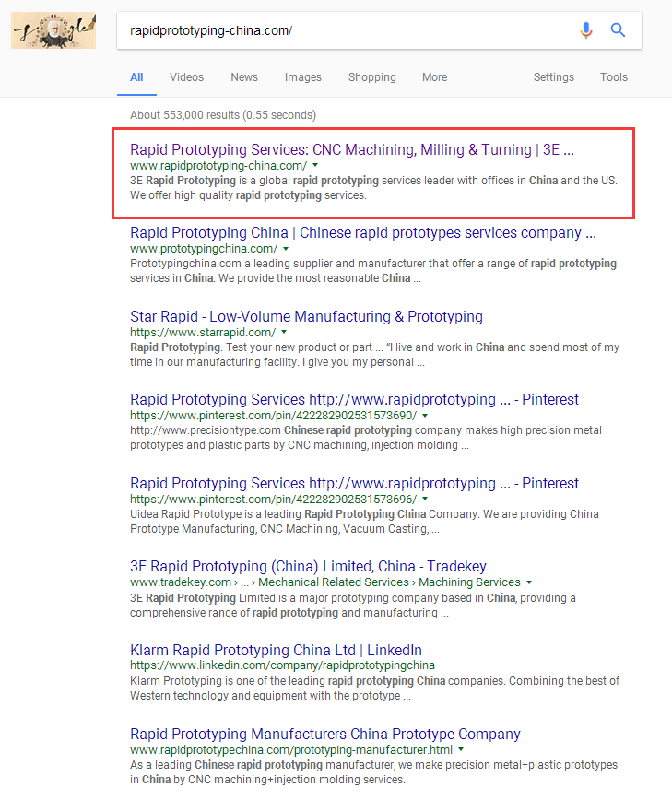The height and width of the screenshot is (800, 672).
Task: Click the https://www.starrapid.com/ green URL text
Action: (x=203, y=333)
